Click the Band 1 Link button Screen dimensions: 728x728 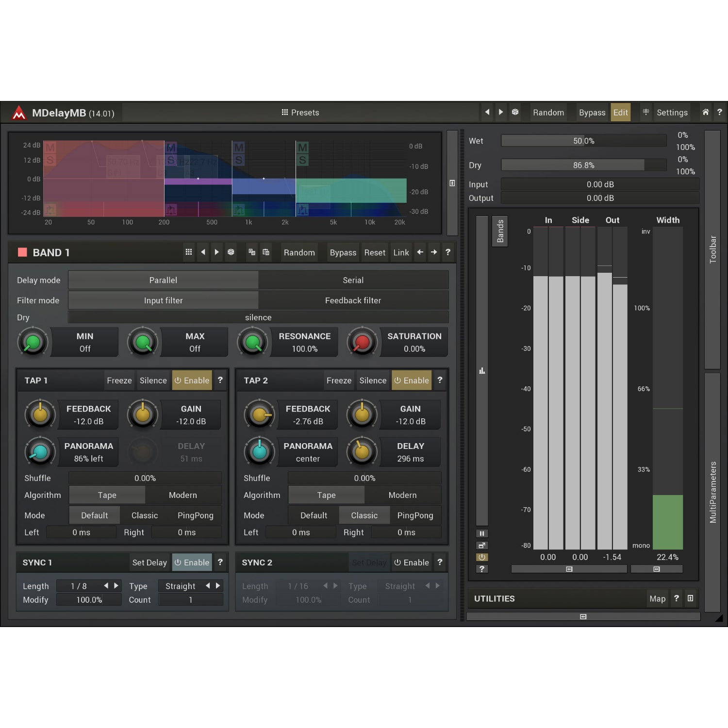click(401, 252)
